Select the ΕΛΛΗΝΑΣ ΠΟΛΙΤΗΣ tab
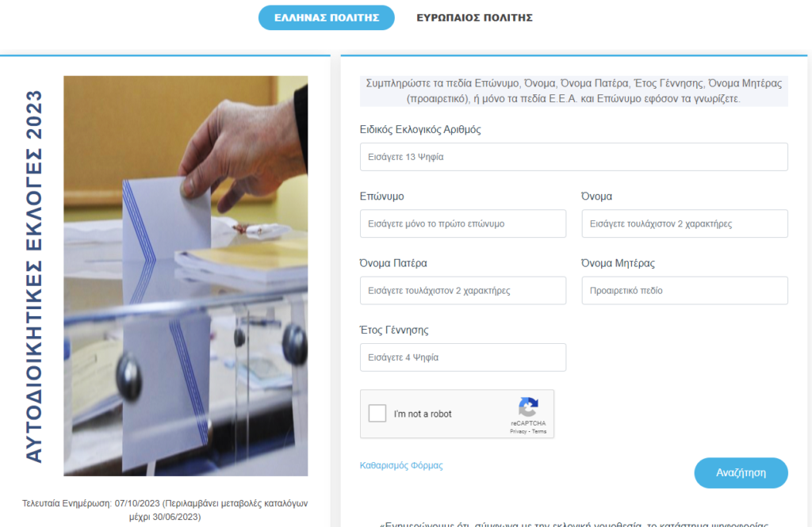Viewport: 812px width, 527px height. [326, 17]
